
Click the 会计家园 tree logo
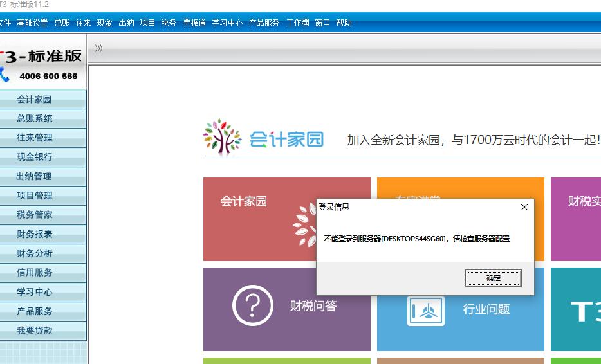click(x=222, y=137)
